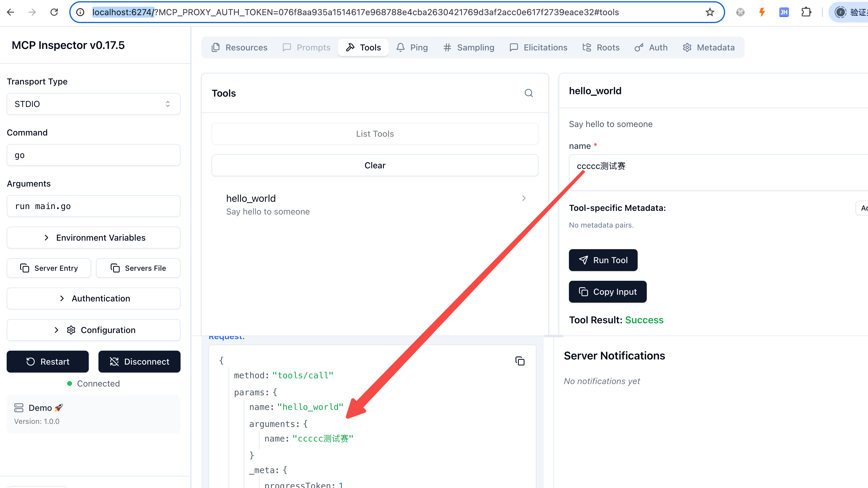Click the Arguments input field
The height and width of the screenshot is (488, 868).
coord(93,206)
